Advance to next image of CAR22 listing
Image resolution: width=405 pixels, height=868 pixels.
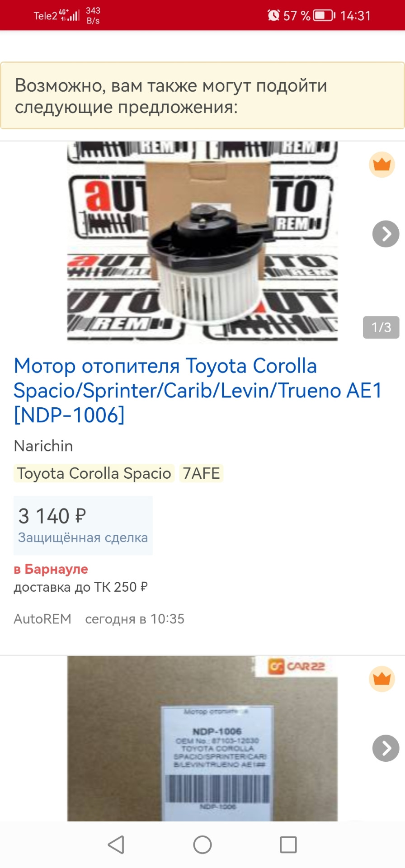tap(386, 748)
